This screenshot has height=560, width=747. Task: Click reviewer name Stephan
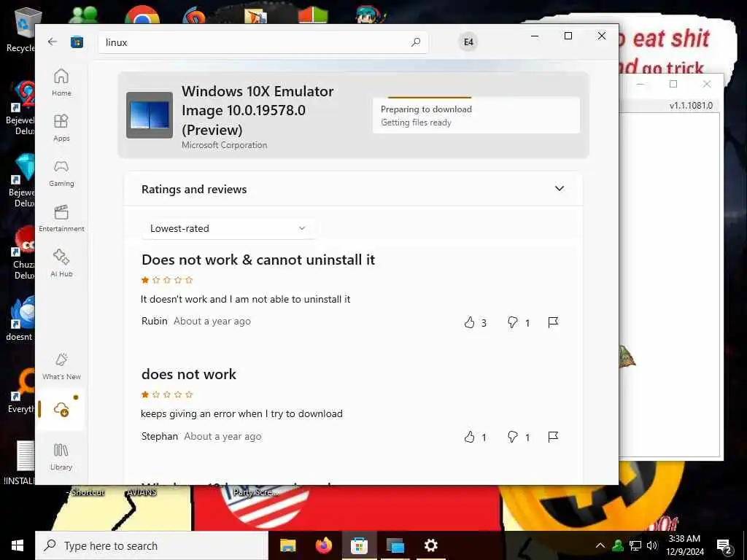(x=160, y=436)
